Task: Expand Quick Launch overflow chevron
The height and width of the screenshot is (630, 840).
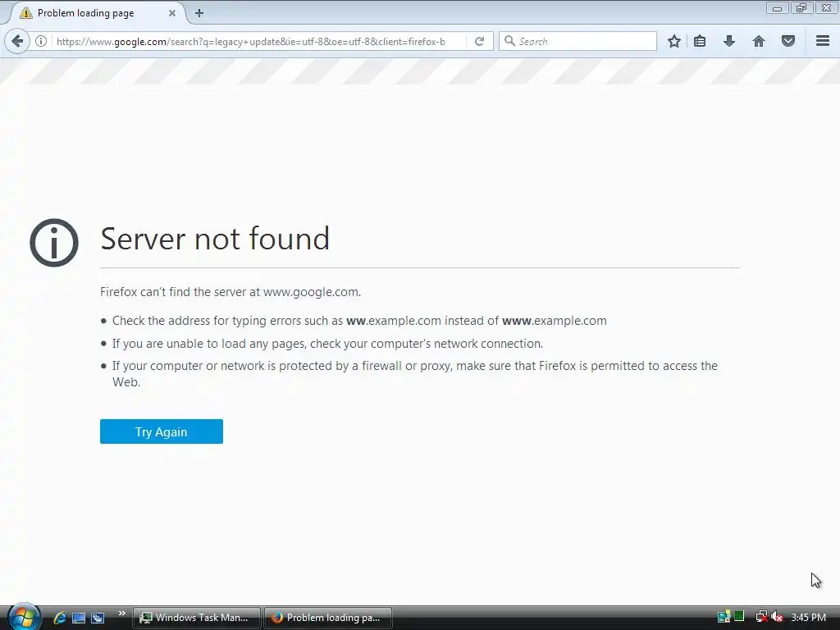Action: [x=122, y=614]
